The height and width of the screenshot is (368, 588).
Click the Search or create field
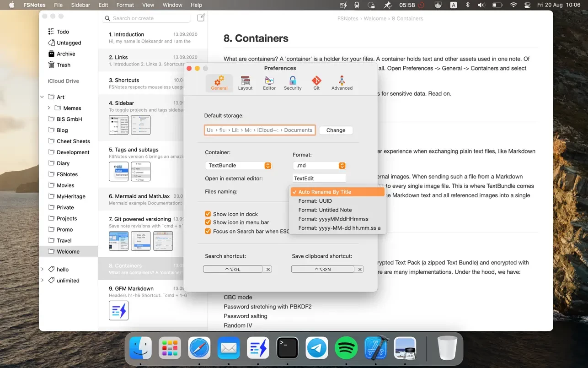[x=146, y=17]
